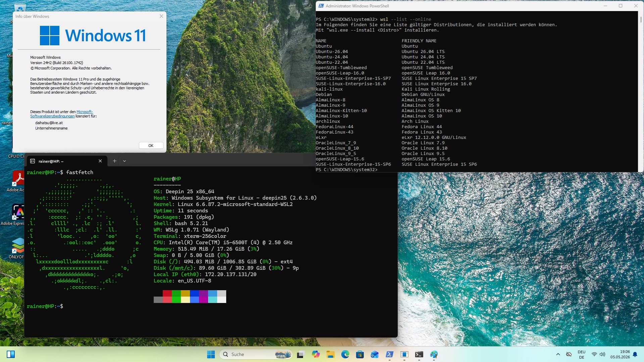Screen dimensions: 644x362
Task: Switch to Windows Terminal via taskbar icon
Action: point(419,354)
